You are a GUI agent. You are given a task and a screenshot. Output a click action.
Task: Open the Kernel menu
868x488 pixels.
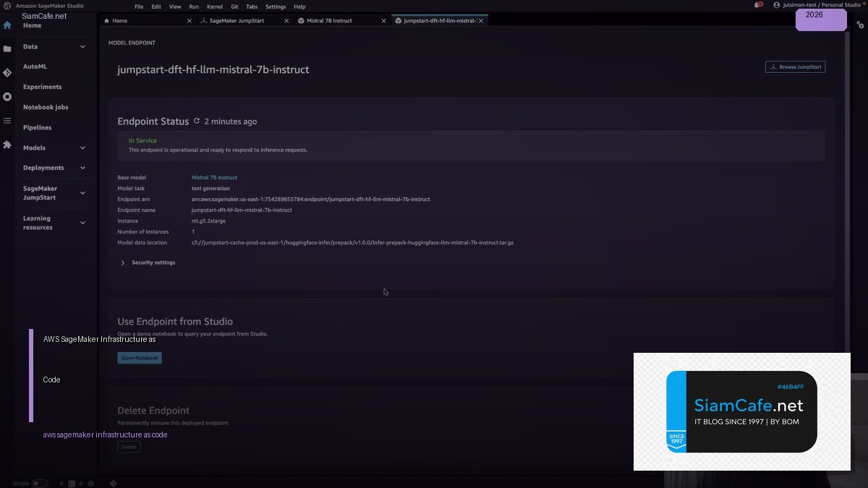point(214,7)
